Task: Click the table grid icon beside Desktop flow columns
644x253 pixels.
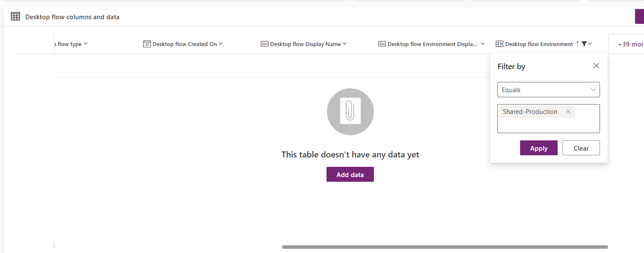Action: [15, 17]
